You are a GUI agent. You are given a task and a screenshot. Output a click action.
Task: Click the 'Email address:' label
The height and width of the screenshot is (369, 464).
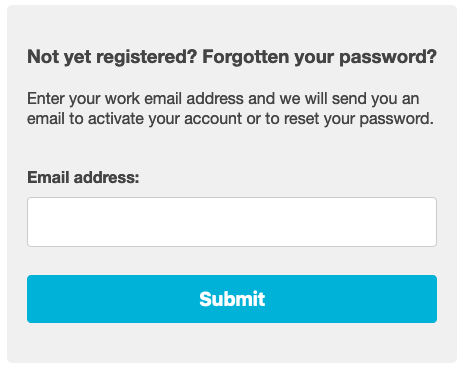83,177
